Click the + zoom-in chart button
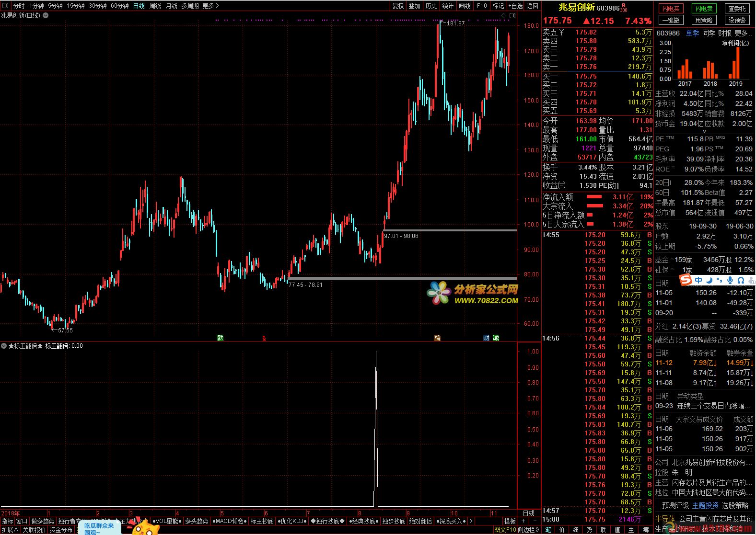This screenshot has width=756, height=535. tap(523, 521)
